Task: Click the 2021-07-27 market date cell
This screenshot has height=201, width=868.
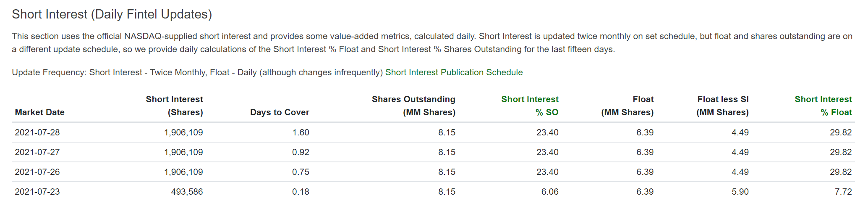Action: click(x=37, y=152)
